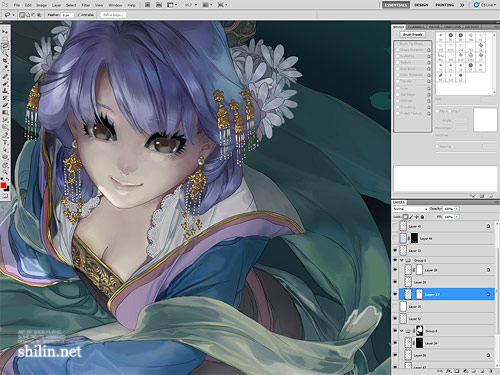Image resolution: width=500 pixels, height=375 pixels.
Task: Click the Launch Bridge icon
Action: coord(147,5)
